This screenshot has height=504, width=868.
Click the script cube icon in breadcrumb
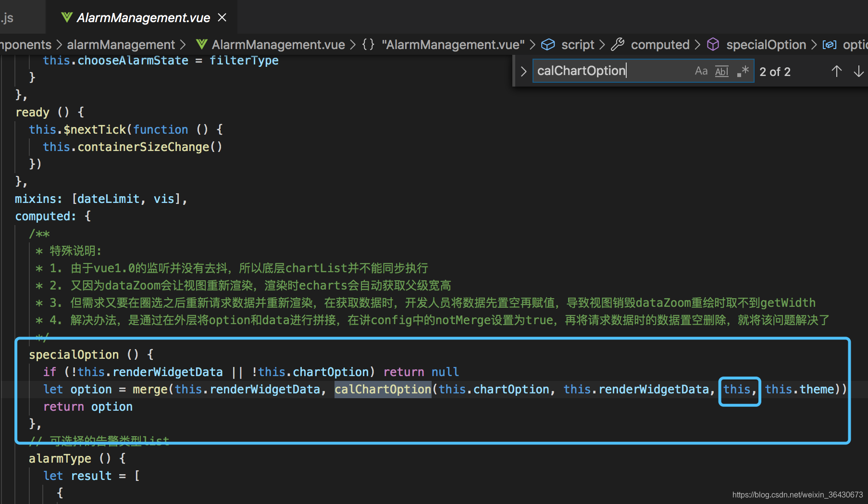click(548, 45)
